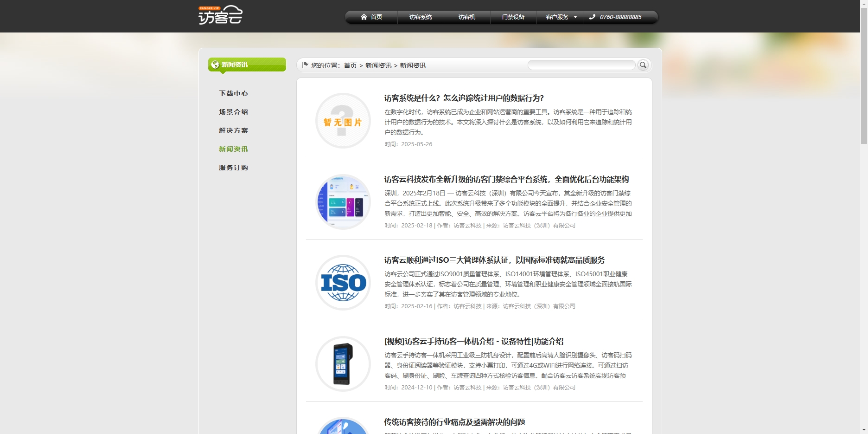868x434 pixels.
Task: Open the [视频]访客云手持访客一体机介绍 article
Action: click(474, 341)
